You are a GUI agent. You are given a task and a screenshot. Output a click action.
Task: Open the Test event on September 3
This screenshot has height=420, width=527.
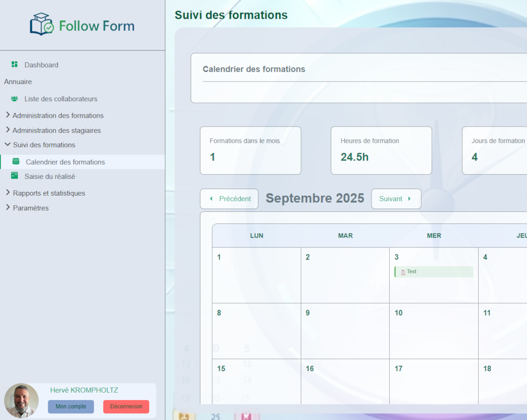(434, 272)
